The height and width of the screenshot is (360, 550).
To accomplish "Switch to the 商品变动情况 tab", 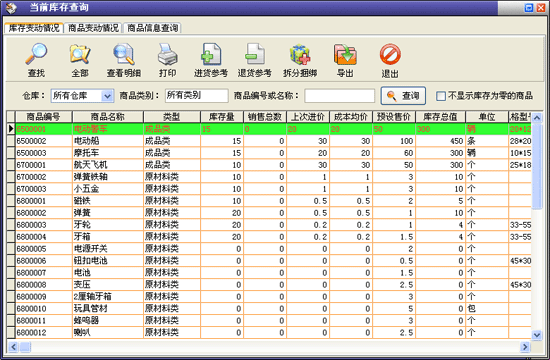I will pyautogui.click(x=93, y=28).
